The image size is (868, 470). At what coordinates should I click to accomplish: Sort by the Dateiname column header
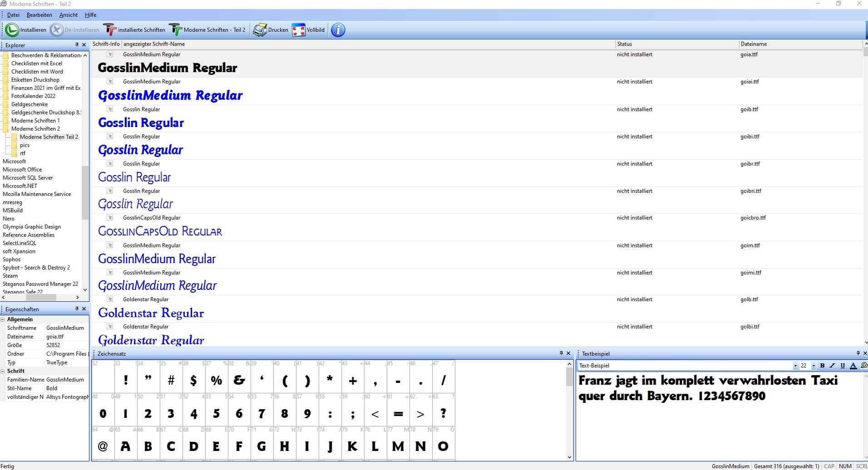click(754, 44)
